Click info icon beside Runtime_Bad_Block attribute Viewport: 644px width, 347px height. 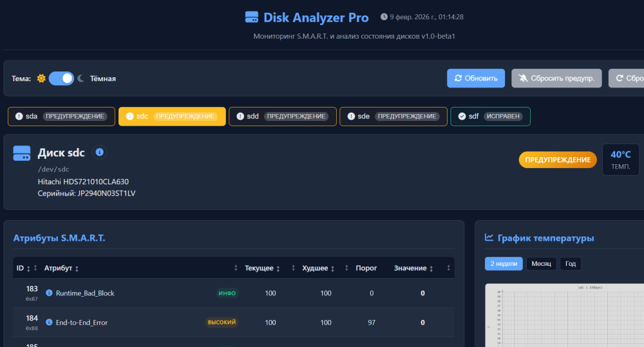click(49, 293)
